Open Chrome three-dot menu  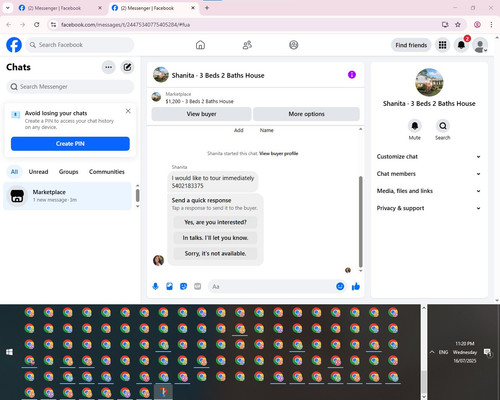click(491, 25)
